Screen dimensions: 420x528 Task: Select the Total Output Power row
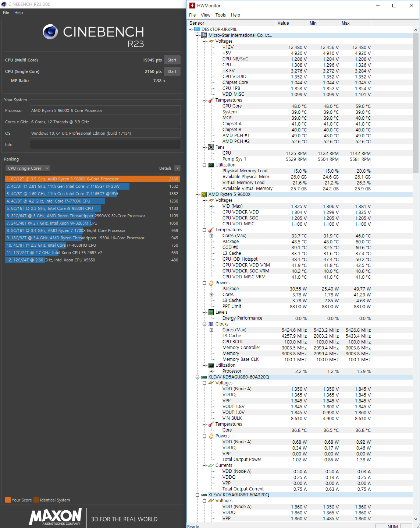click(x=300, y=460)
